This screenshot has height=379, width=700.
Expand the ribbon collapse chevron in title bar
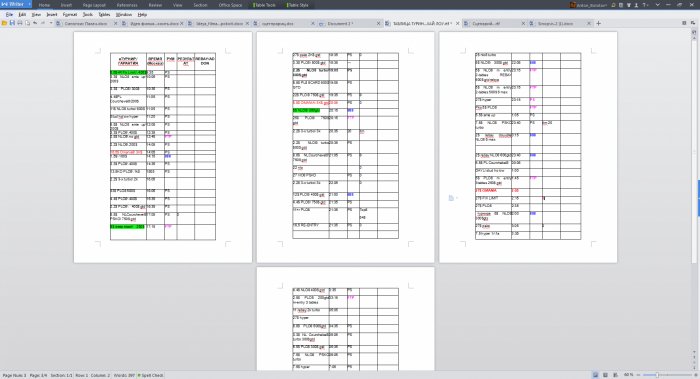[658, 5]
